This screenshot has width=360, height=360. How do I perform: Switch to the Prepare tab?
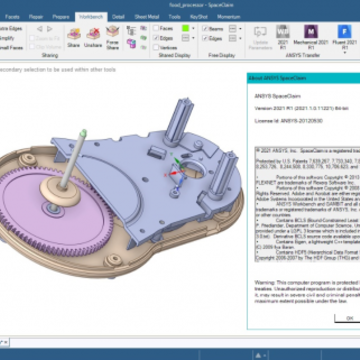coord(61,17)
